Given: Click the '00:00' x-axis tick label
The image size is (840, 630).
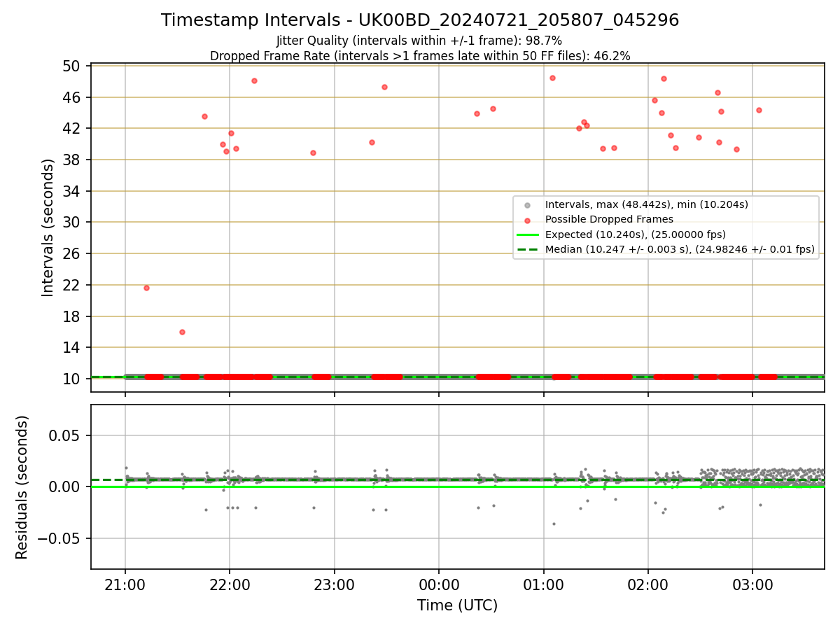Looking at the screenshot, I should tap(439, 584).
